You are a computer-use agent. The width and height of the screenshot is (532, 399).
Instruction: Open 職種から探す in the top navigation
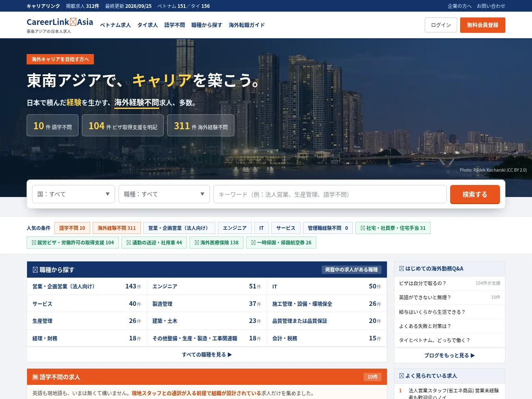coord(207,25)
